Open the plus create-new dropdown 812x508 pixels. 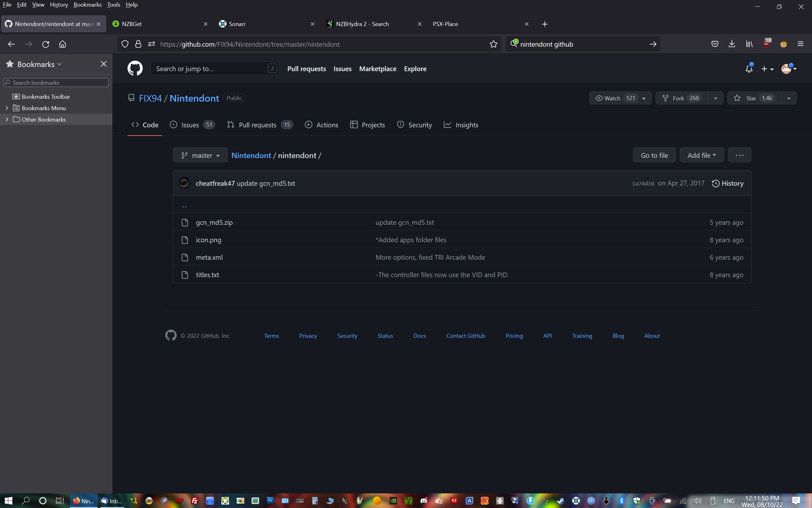[767, 69]
